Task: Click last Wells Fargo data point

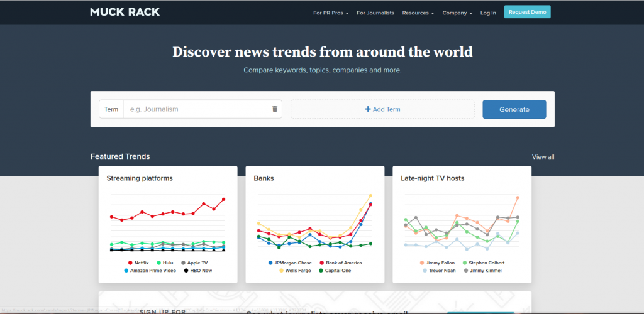Action: (370, 195)
